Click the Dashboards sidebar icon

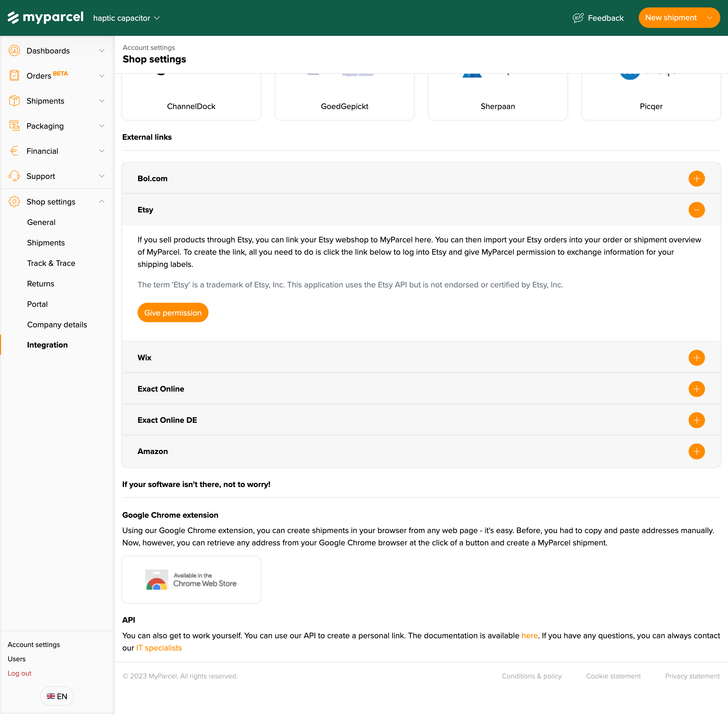14,51
